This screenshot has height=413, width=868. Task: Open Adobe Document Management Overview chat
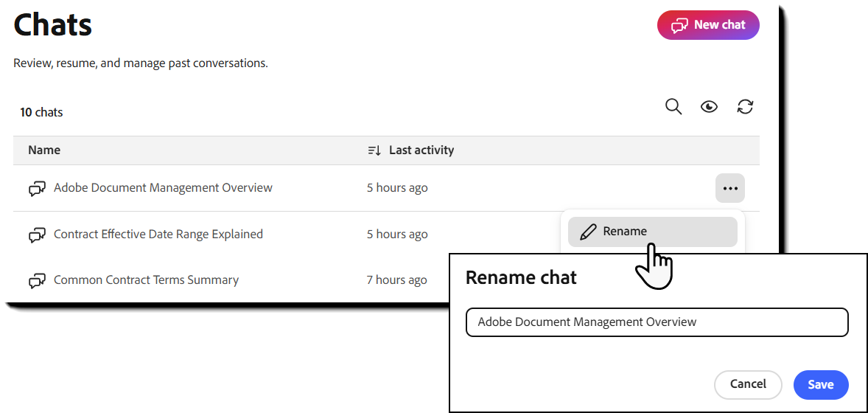163,187
